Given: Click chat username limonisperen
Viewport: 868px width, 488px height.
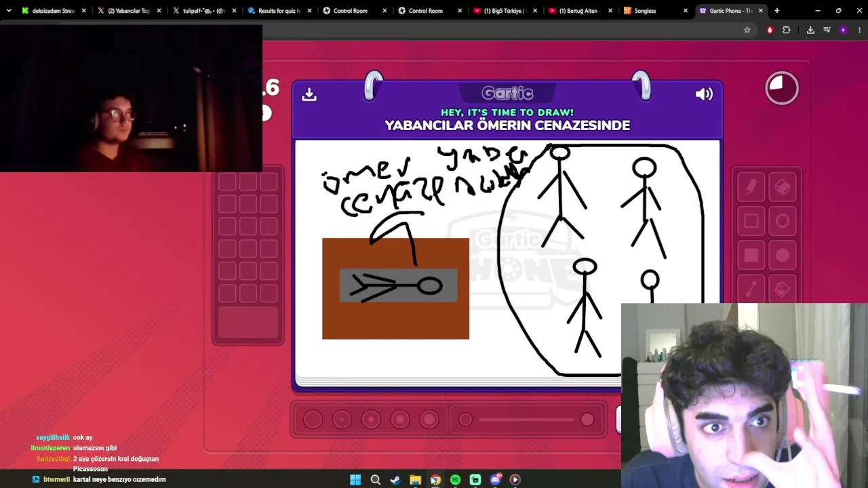Looking at the screenshot, I should 50,448.
